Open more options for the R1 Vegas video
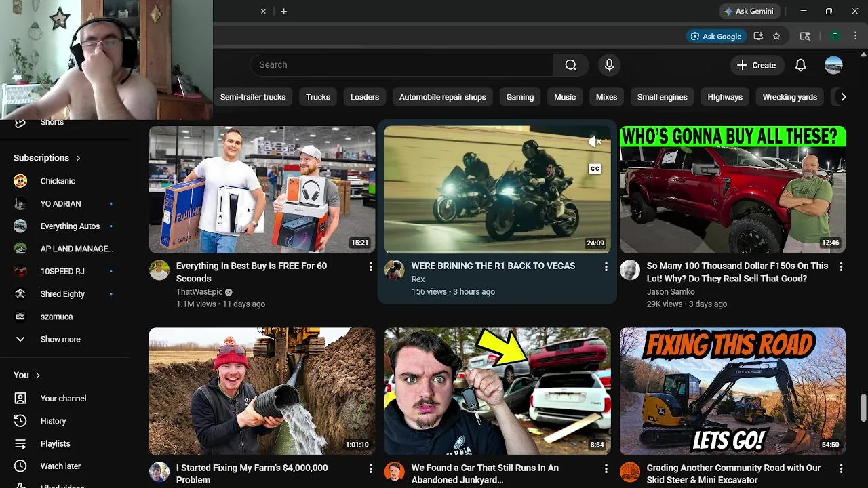868x488 pixels. click(x=606, y=267)
